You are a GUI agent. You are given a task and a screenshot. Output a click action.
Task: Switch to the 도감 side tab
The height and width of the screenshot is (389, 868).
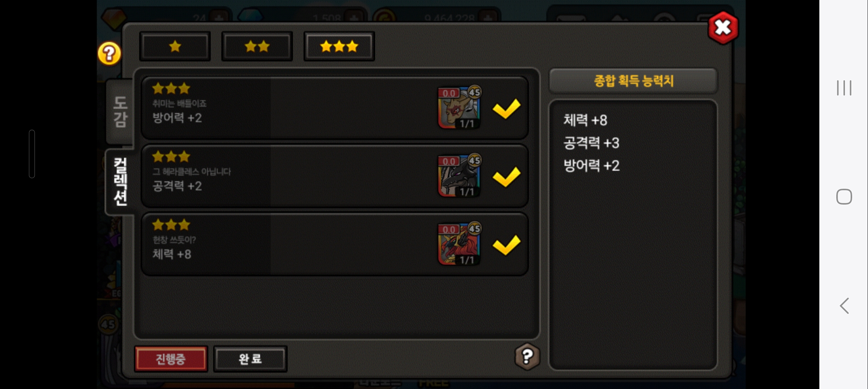click(120, 112)
